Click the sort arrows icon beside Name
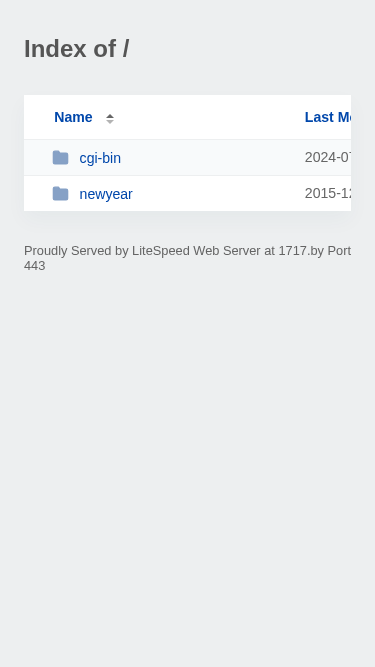Image resolution: width=375 pixels, height=667 pixels. 110,119
